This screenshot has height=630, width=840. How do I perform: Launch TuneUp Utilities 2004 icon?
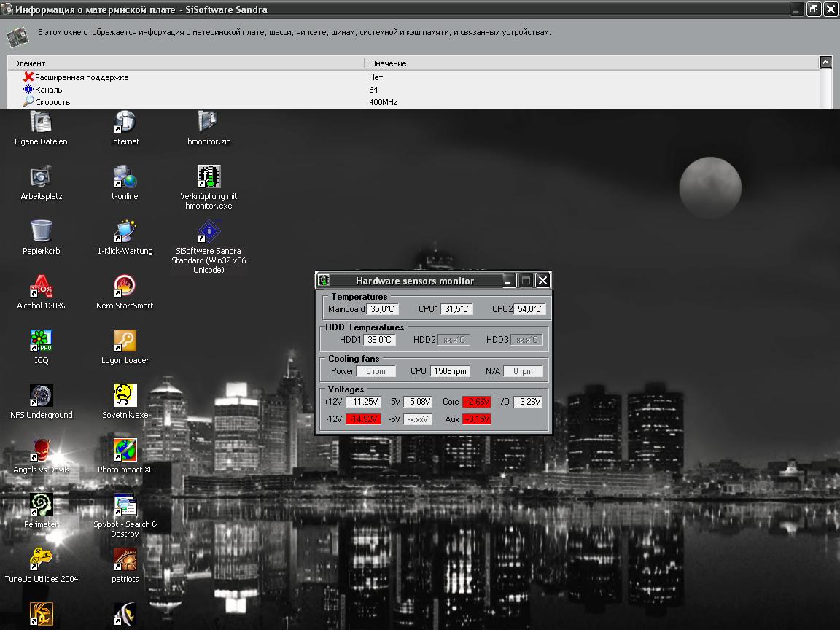point(41,559)
